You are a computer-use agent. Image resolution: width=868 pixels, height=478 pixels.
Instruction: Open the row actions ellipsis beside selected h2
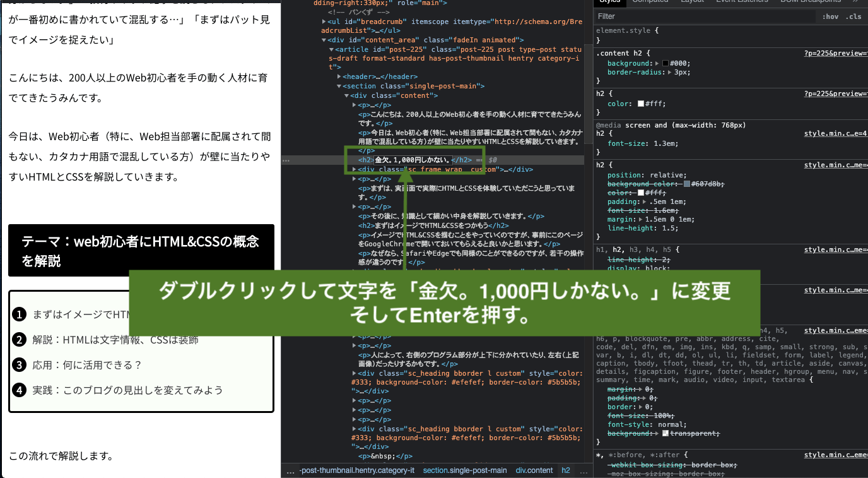click(x=286, y=160)
